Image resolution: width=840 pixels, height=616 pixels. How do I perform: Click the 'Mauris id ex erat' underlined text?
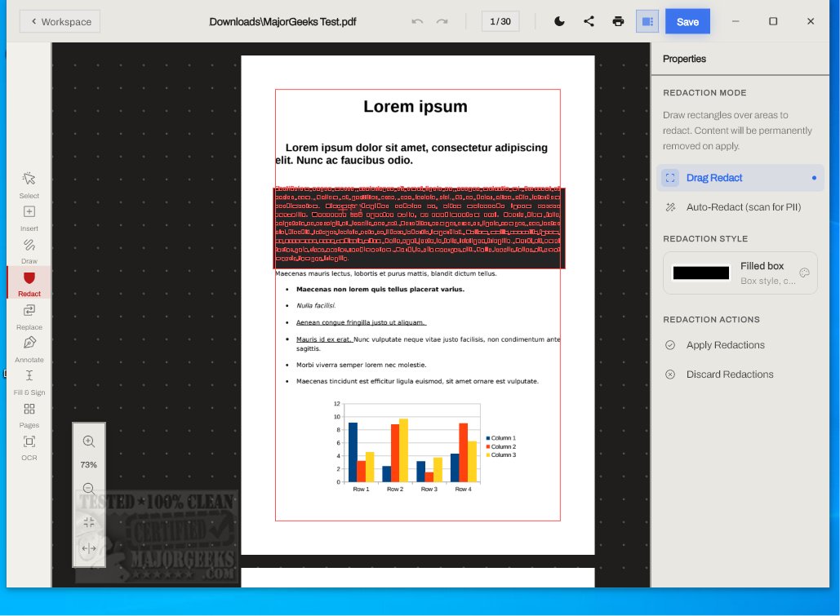point(324,339)
